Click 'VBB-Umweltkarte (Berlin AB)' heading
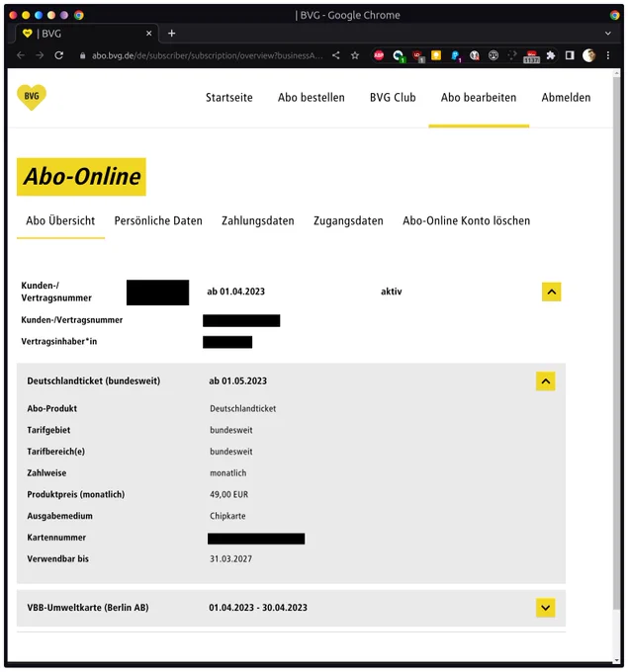628x672 pixels. pos(88,608)
